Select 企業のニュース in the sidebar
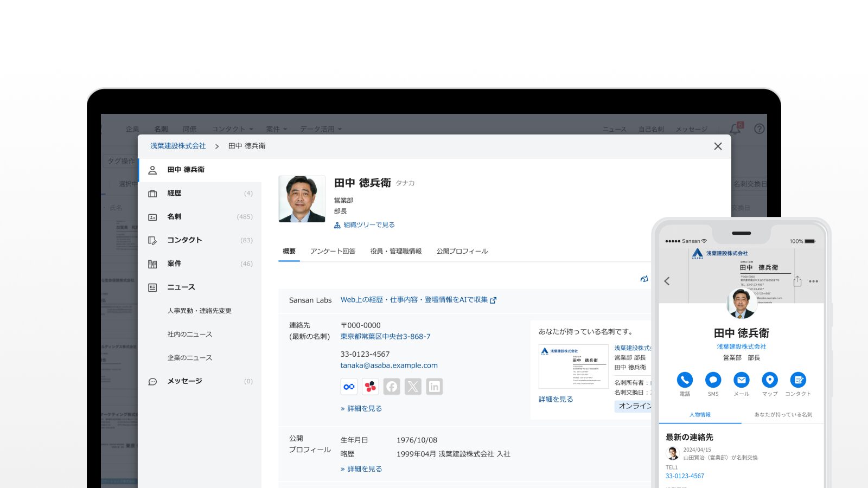The width and height of the screenshot is (868, 488). 189,358
